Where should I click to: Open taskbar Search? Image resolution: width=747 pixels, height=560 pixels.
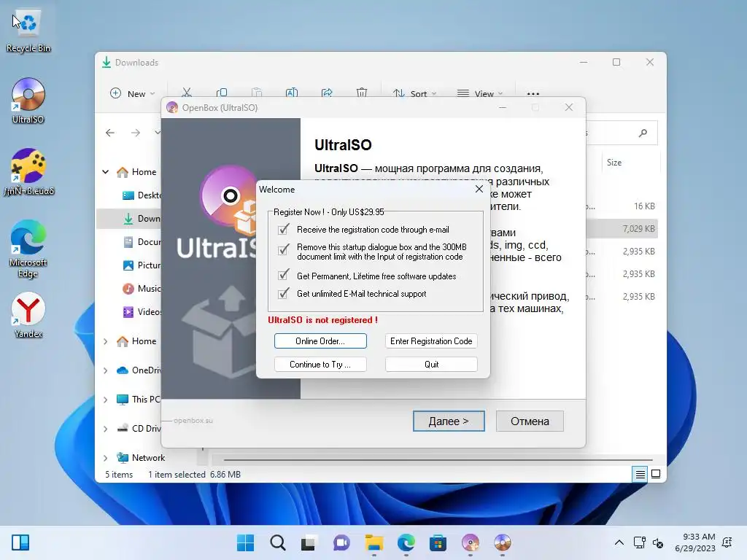coord(278,542)
